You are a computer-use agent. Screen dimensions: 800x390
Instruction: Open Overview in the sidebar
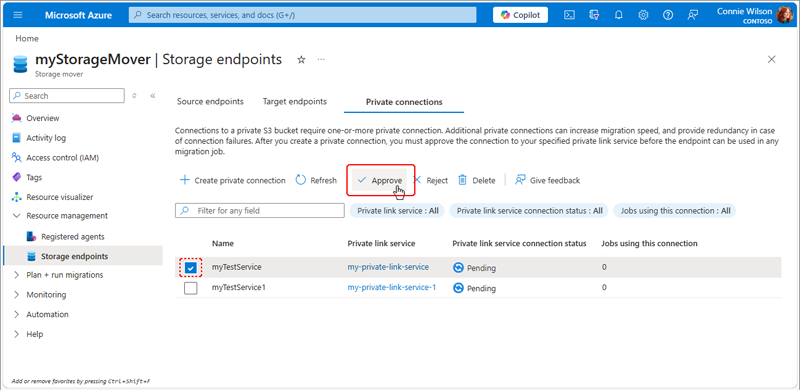[43, 118]
